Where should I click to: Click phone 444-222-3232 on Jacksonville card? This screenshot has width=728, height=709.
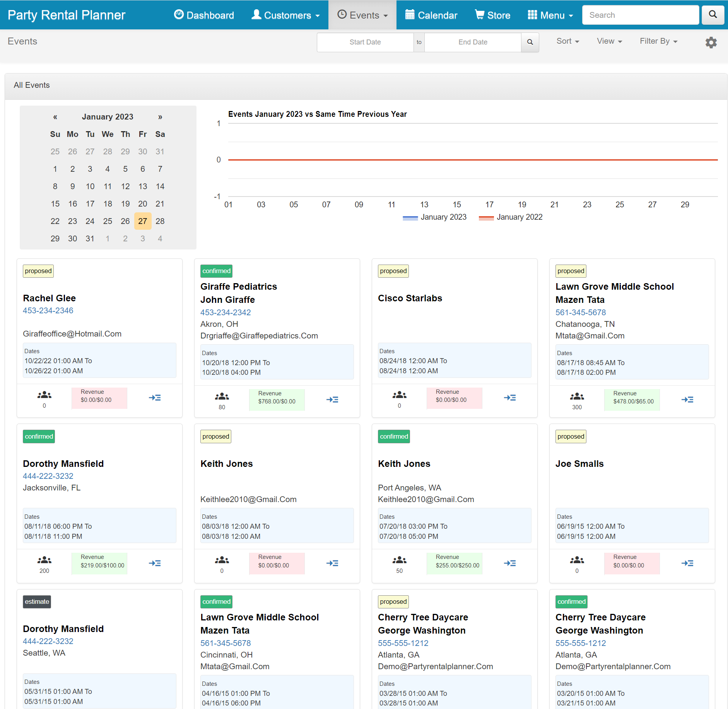tap(48, 476)
